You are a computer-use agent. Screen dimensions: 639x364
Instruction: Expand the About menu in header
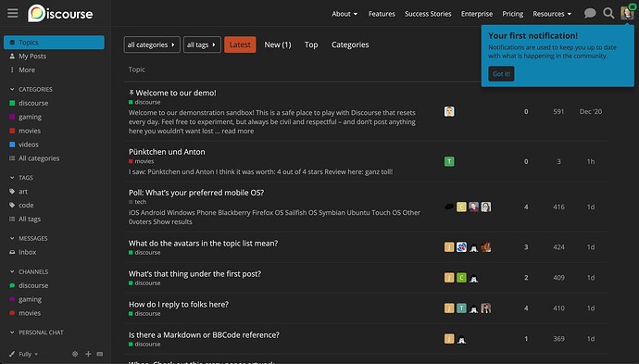coord(345,14)
